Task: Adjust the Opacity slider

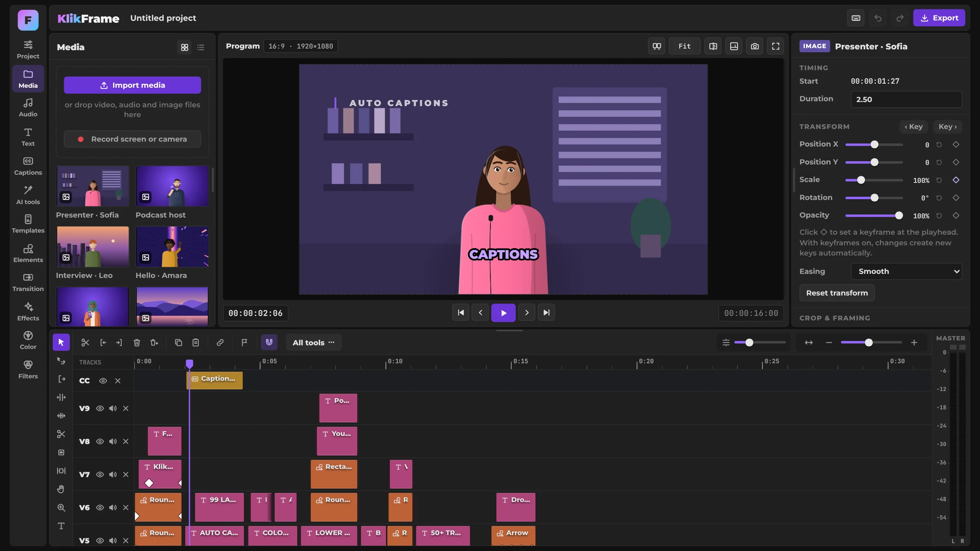Action: [874, 216]
